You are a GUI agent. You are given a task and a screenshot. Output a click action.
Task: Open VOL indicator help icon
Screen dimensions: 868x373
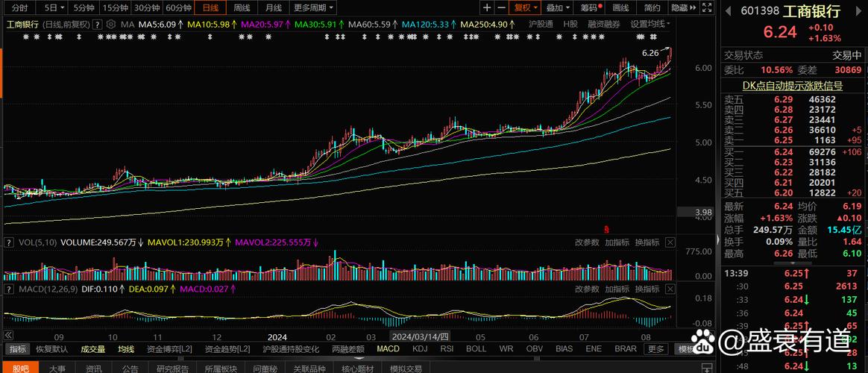tap(9, 242)
